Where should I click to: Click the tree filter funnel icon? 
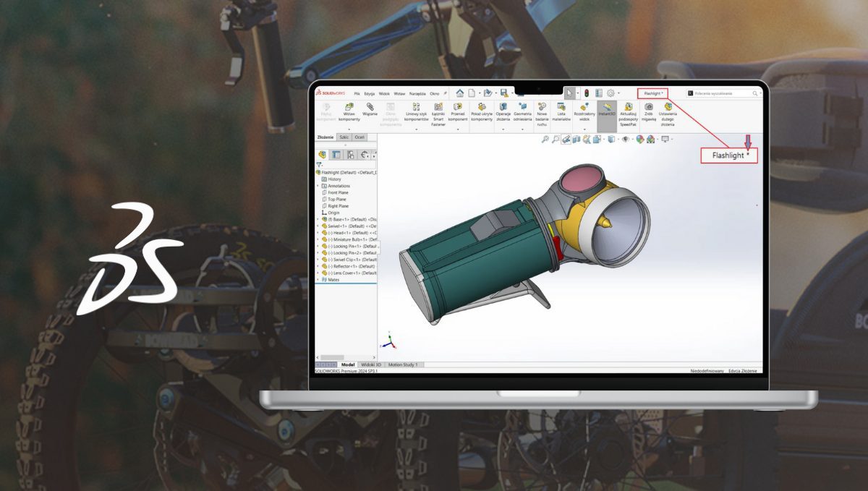point(318,164)
